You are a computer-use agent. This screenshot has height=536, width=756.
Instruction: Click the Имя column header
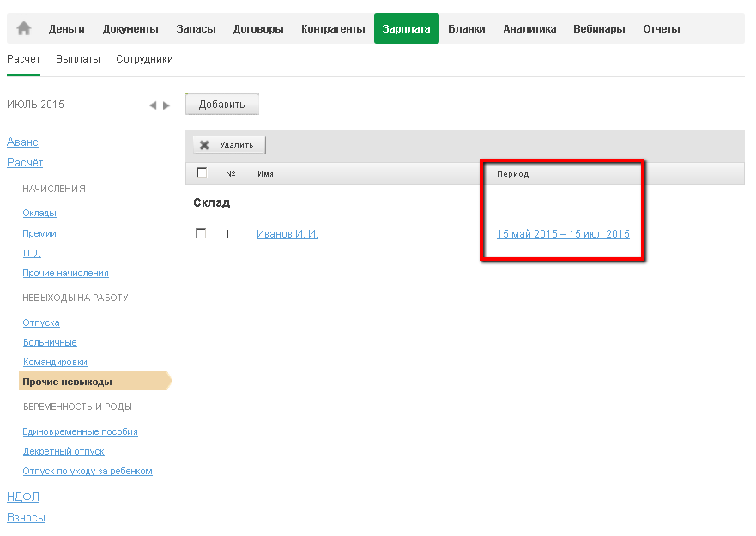coord(266,174)
